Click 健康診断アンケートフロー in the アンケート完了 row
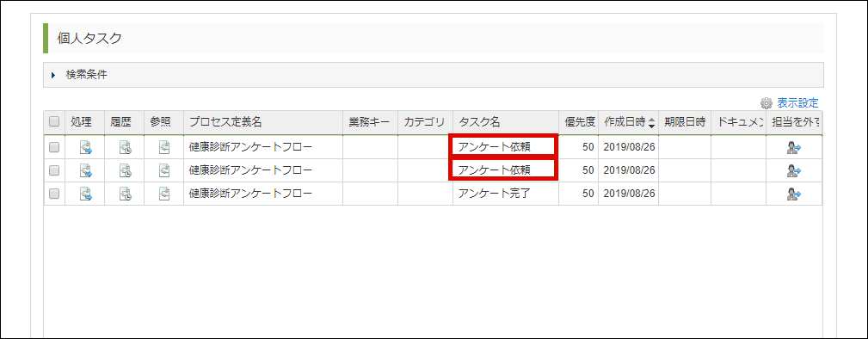868x339 pixels. (x=250, y=194)
